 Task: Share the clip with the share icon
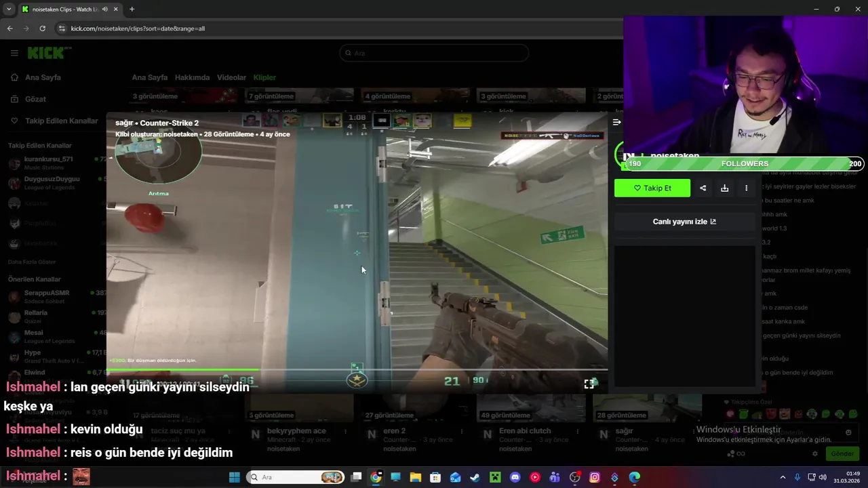click(x=703, y=188)
